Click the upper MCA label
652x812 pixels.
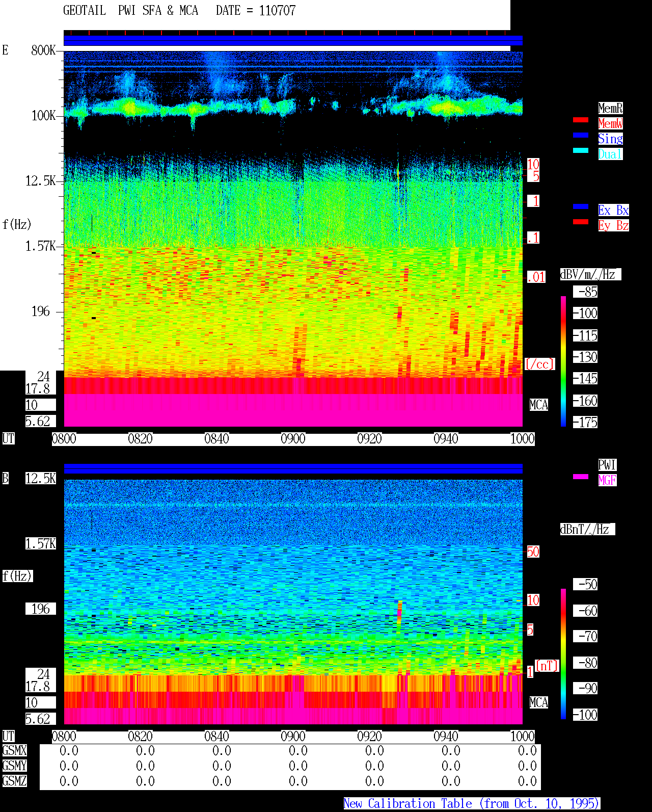(x=539, y=405)
